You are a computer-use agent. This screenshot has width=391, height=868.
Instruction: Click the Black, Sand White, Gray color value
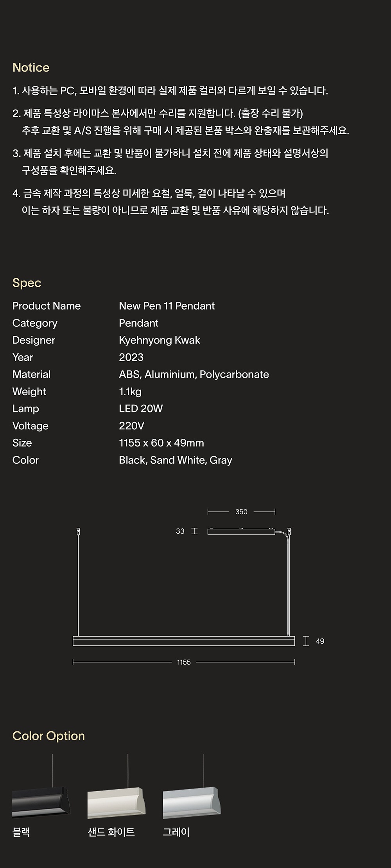pyautogui.click(x=175, y=460)
